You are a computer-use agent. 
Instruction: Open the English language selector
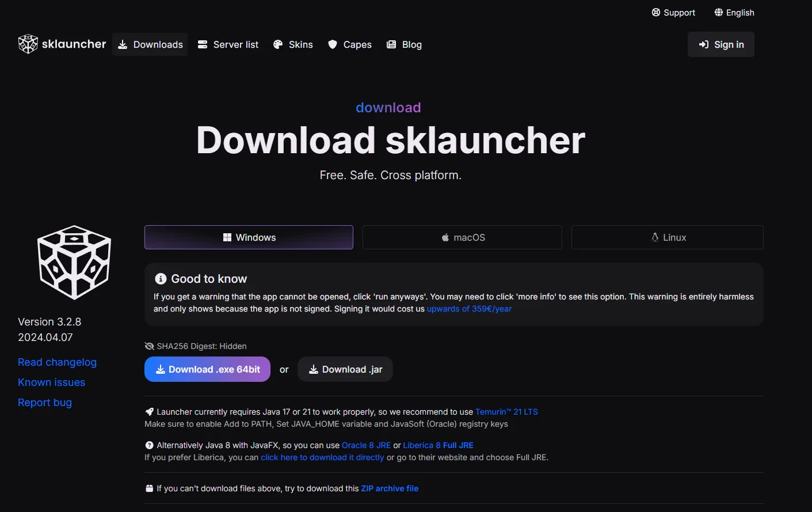click(x=734, y=13)
